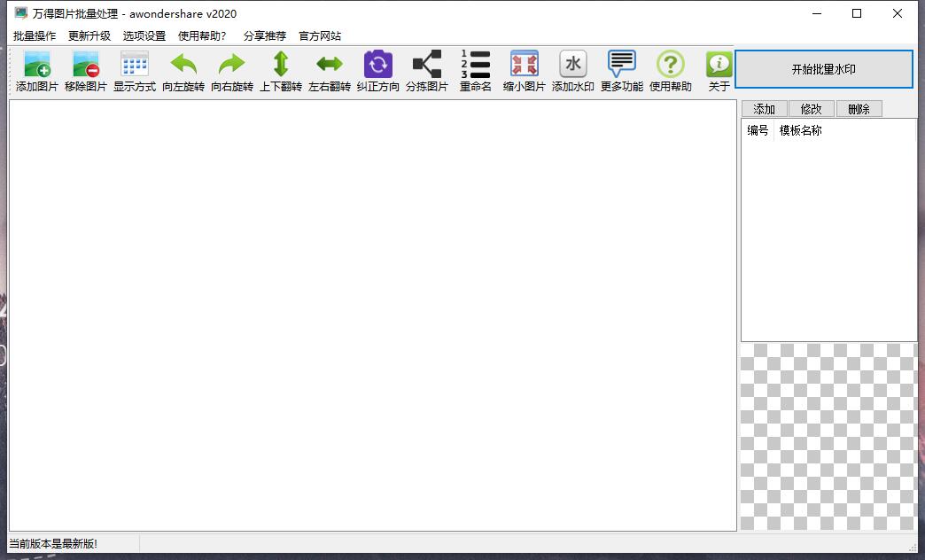Click the 删除 template button
Image resolution: width=925 pixels, height=560 pixels.
tap(859, 109)
